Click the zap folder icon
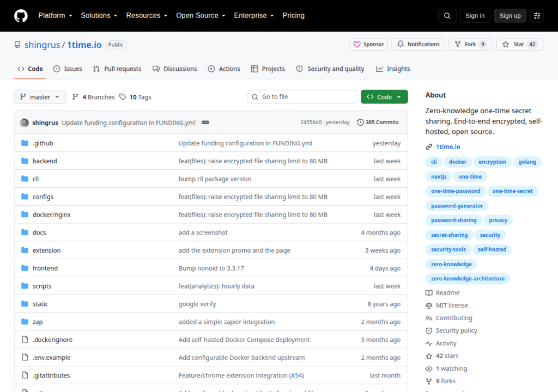 point(25,322)
